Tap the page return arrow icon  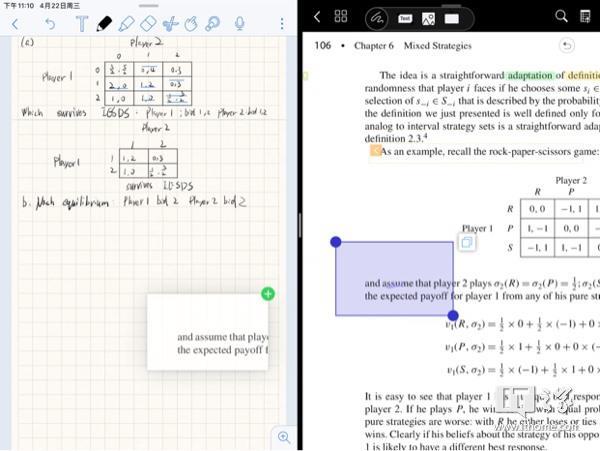point(567,46)
